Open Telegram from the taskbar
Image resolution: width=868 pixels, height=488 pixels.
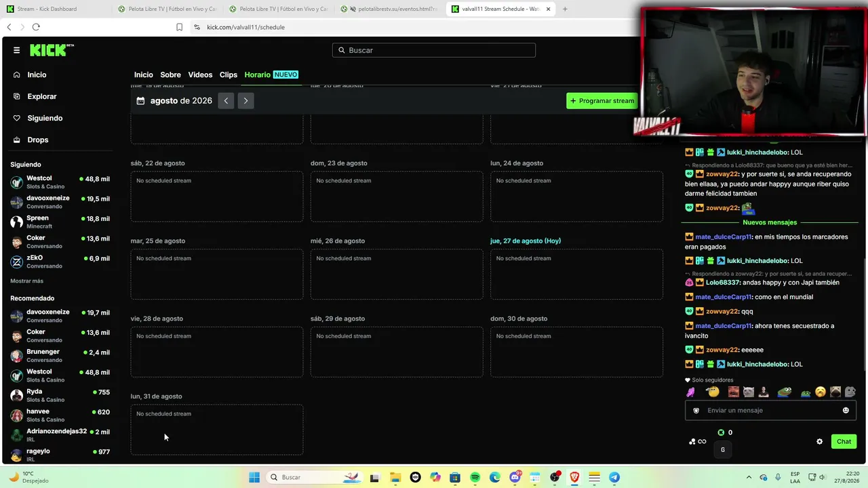(614, 477)
